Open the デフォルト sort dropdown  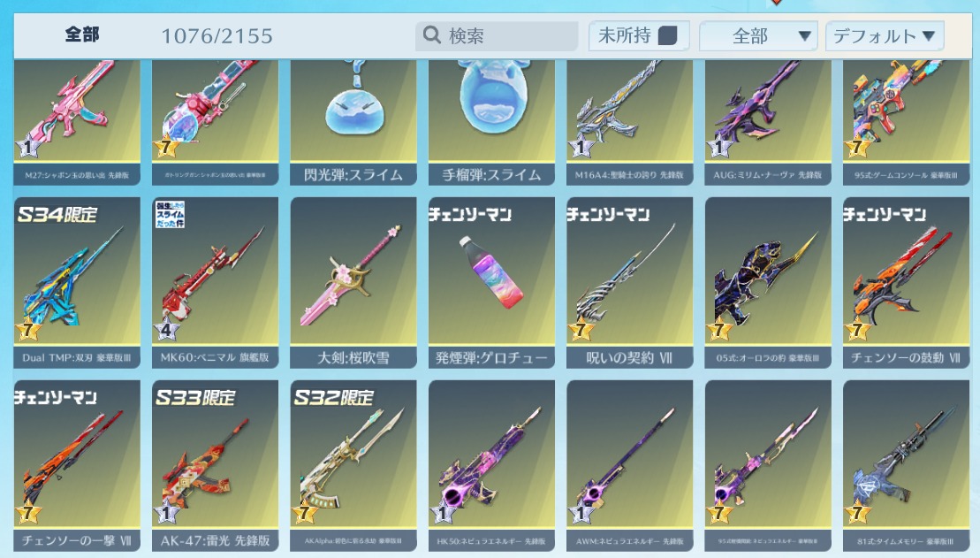[885, 35]
